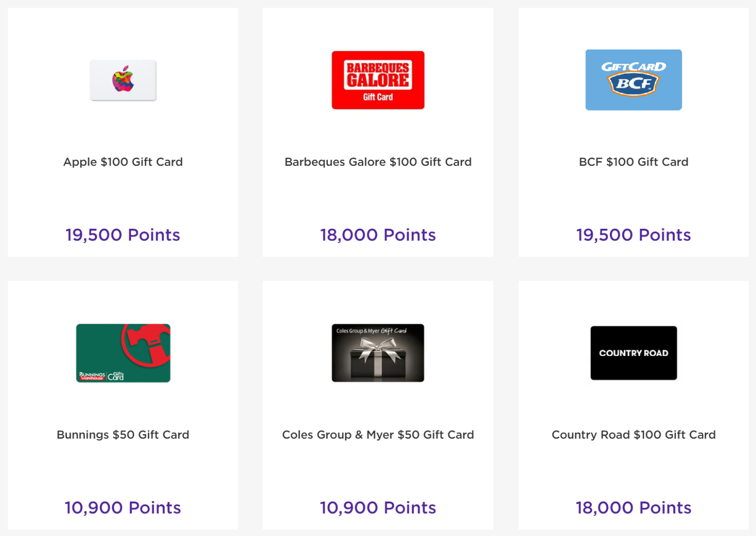Click 19,500 Points under BCF card
Image resolution: width=756 pixels, height=536 pixels.
[x=634, y=235]
